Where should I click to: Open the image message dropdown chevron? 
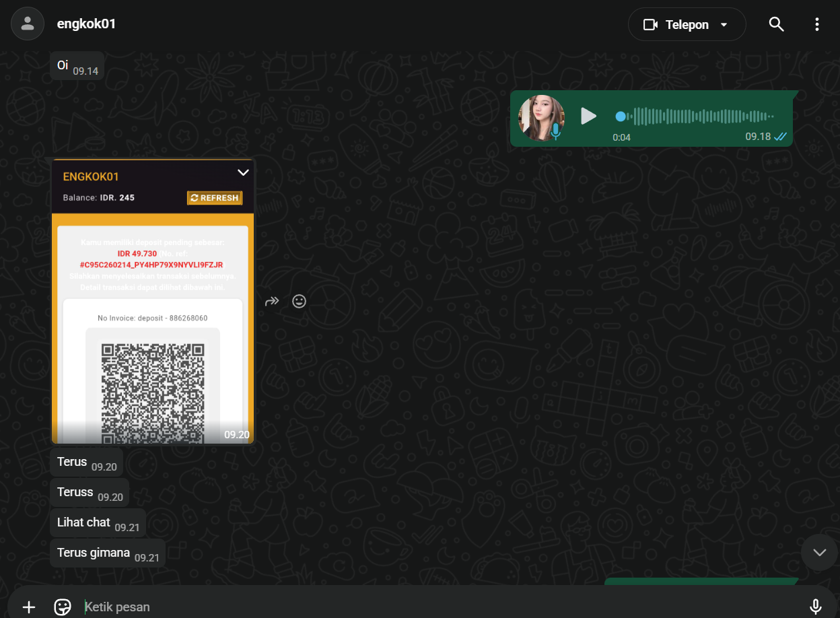[243, 173]
